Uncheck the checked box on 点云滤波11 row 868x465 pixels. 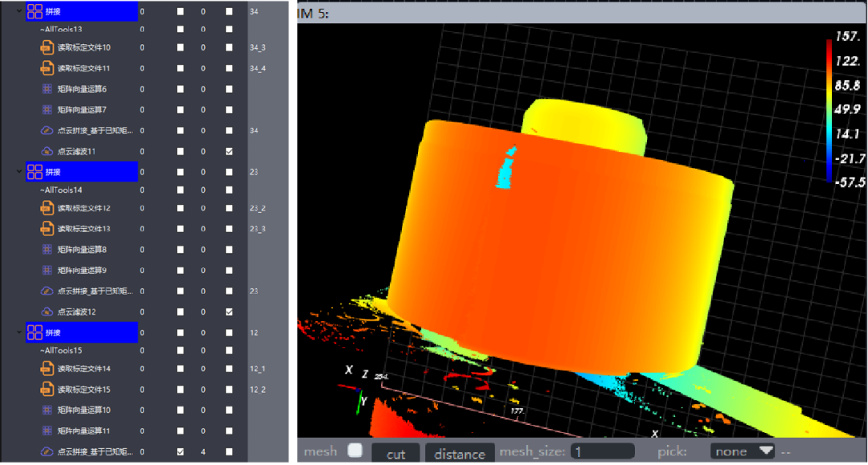click(230, 151)
